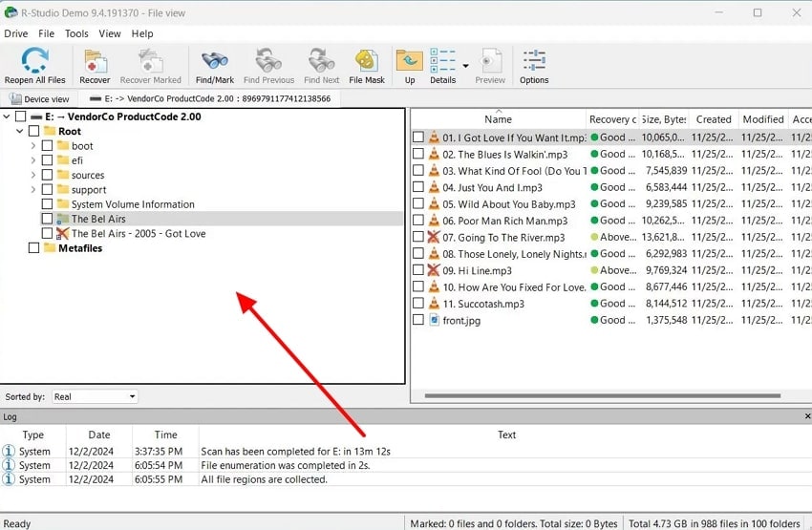The image size is (812, 530).
Task: Select log entry 'All file regions are collected.'
Action: click(264, 479)
